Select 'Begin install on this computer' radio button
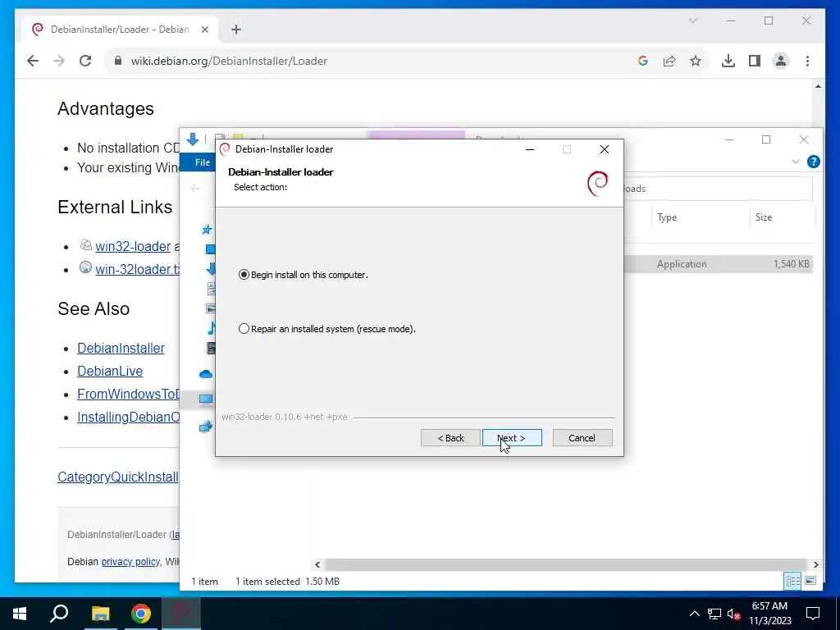 244,275
